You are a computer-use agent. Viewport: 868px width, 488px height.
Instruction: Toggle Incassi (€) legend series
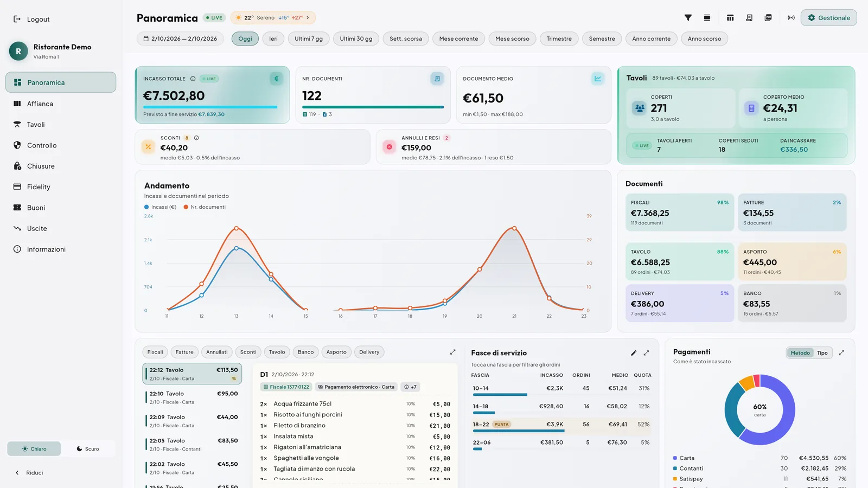pos(161,207)
